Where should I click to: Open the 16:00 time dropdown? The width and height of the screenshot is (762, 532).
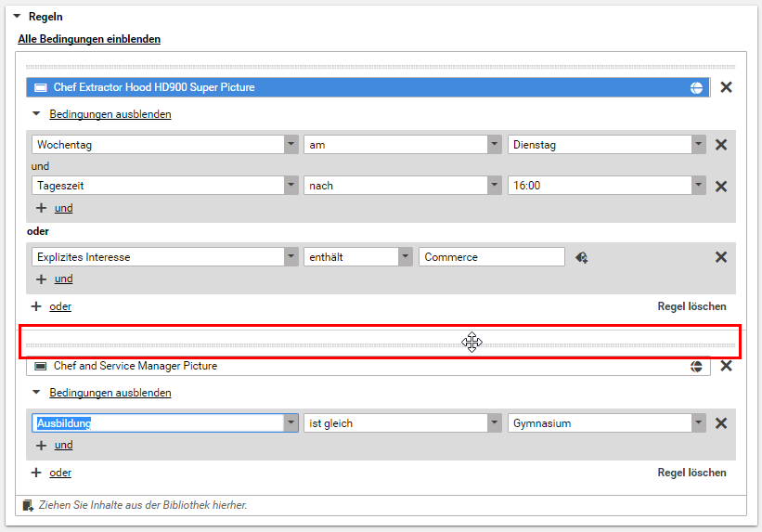(698, 186)
